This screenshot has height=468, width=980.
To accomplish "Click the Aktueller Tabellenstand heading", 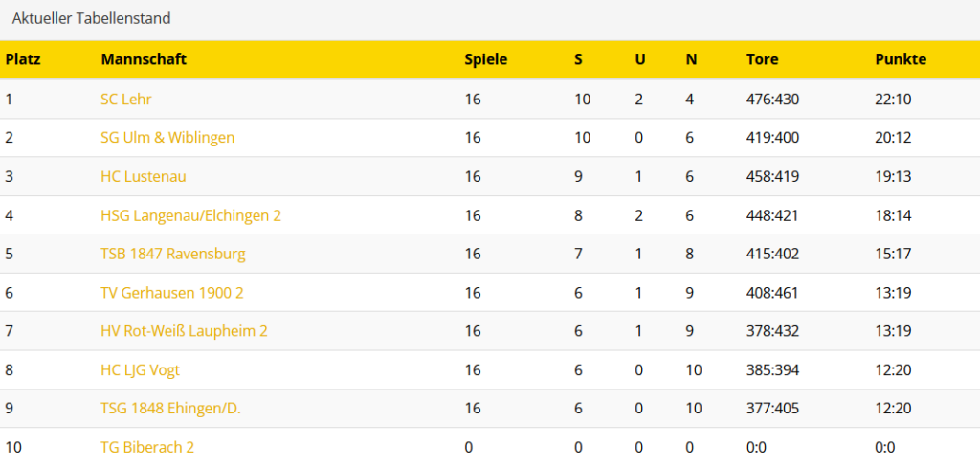I will tap(92, 18).
